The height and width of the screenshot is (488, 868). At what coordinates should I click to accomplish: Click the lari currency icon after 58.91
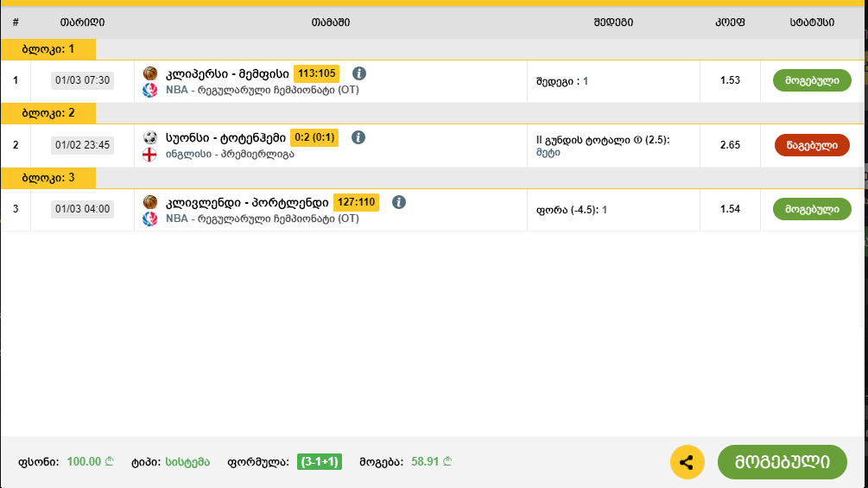[447, 461]
